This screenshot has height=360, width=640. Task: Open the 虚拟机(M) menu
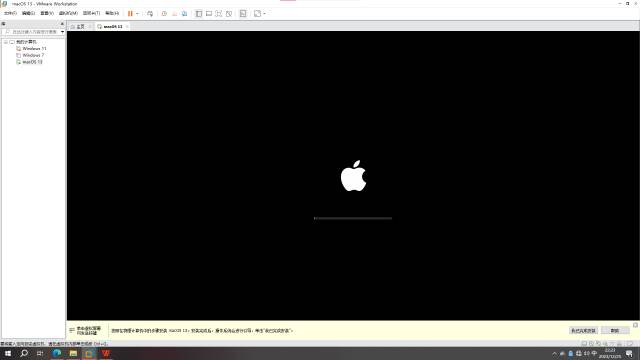tap(68, 13)
